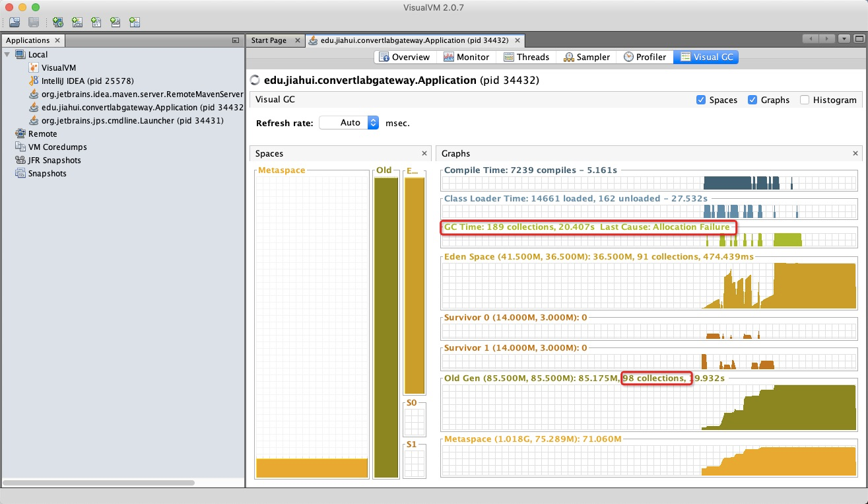Viewport: 868px width, 504px height.
Task: Uncheck the Graphs checkbox
Action: (752, 100)
